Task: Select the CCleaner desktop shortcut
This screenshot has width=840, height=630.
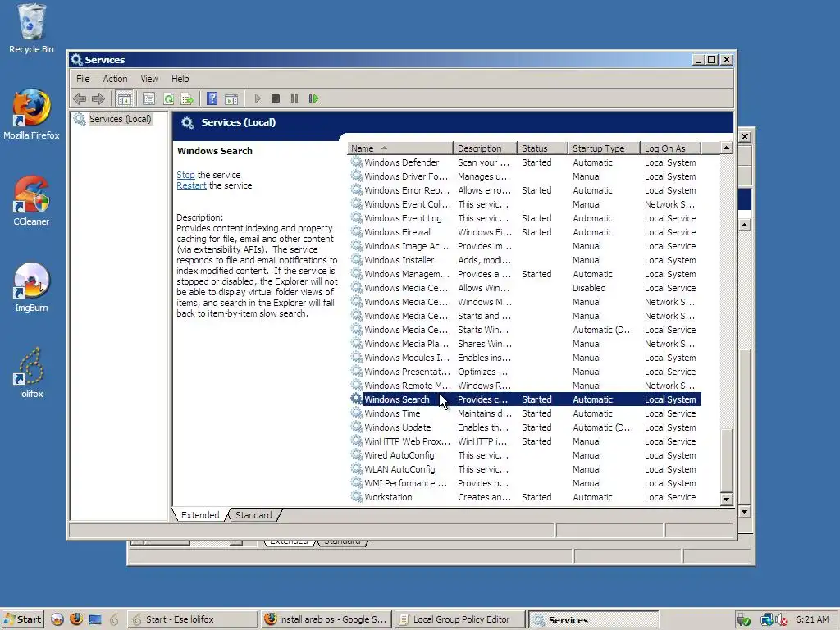Action: pos(31,201)
